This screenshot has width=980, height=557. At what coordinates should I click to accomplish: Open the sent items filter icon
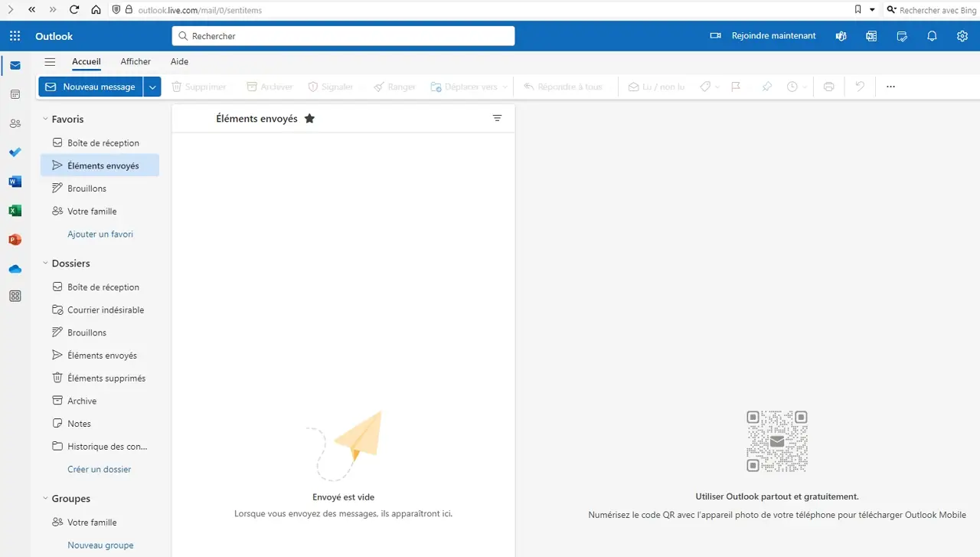tap(498, 118)
